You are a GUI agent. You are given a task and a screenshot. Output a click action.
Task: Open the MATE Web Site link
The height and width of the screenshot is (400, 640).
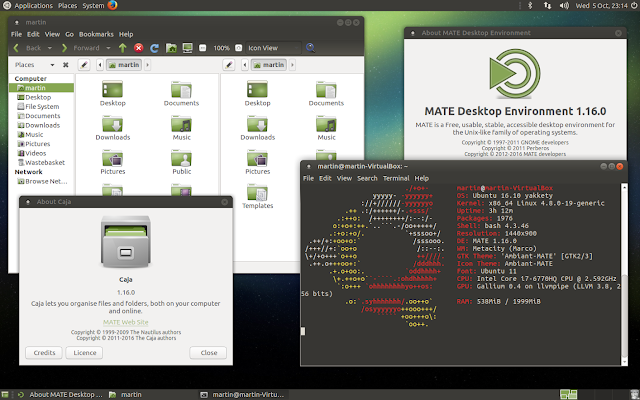126,322
